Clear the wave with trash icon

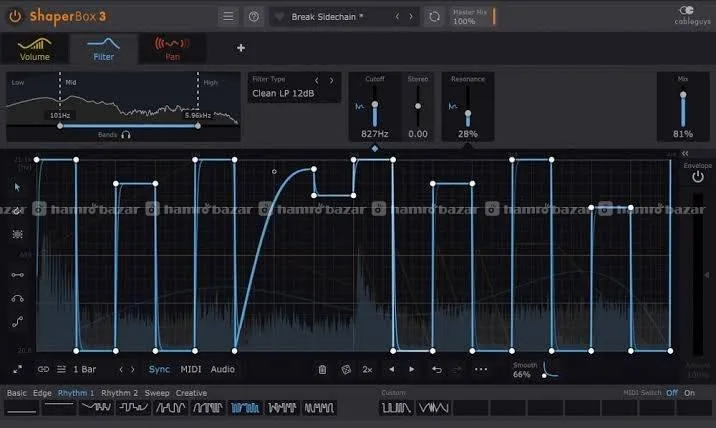tap(322, 370)
